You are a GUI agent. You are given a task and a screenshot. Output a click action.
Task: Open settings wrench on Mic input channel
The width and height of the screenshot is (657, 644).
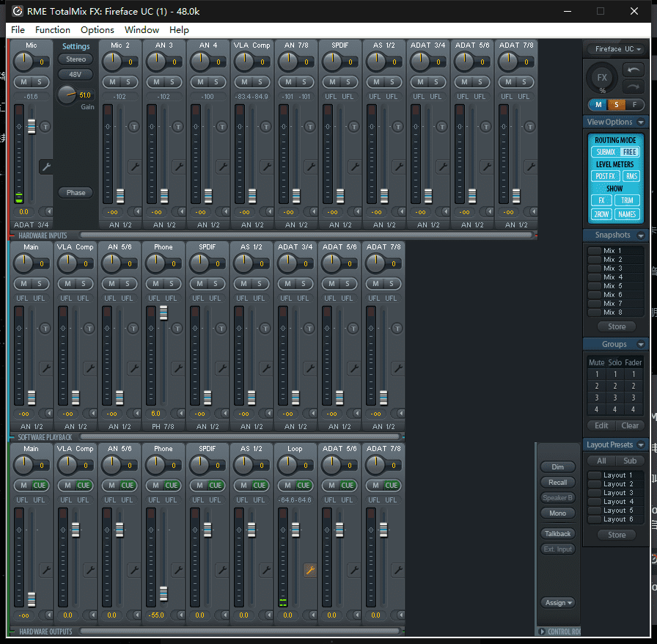pyautogui.click(x=45, y=167)
